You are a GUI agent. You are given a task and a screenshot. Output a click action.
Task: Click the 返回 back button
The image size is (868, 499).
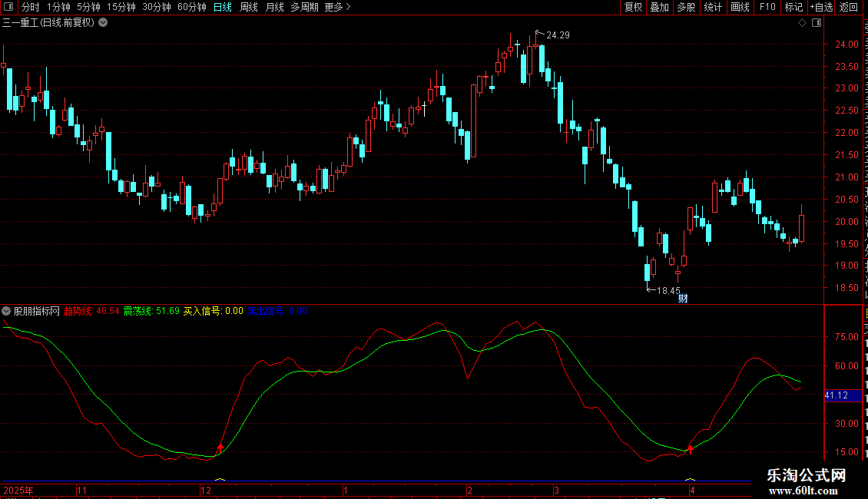(849, 7)
